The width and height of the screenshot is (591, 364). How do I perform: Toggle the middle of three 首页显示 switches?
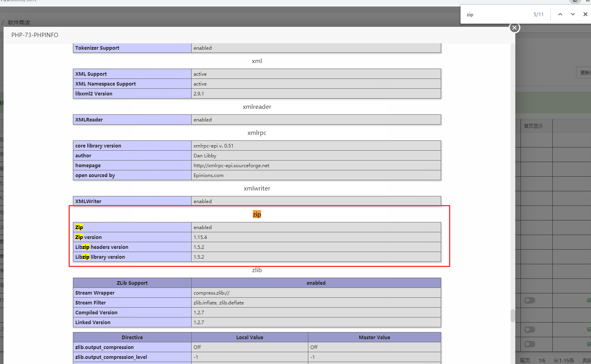[x=529, y=330]
